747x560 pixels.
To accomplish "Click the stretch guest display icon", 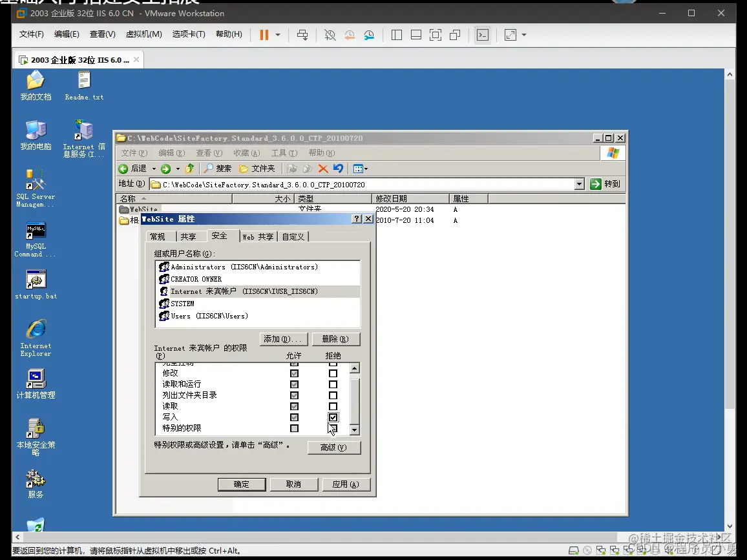I will coord(510,35).
